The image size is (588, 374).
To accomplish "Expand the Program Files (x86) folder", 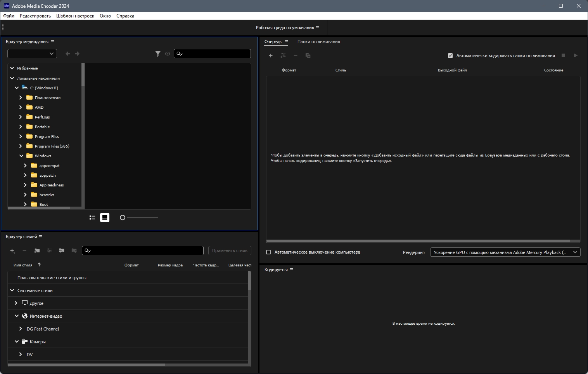I will point(21,146).
